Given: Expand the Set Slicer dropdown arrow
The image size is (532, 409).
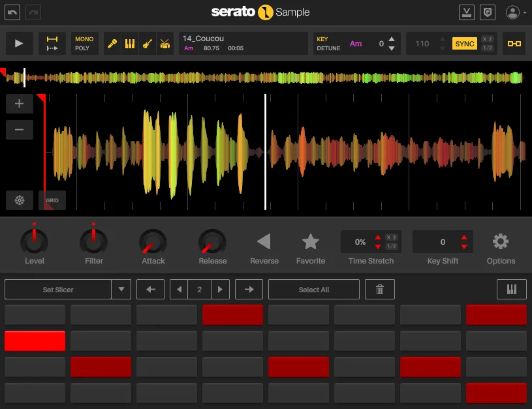Looking at the screenshot, I should coord(121,290).
